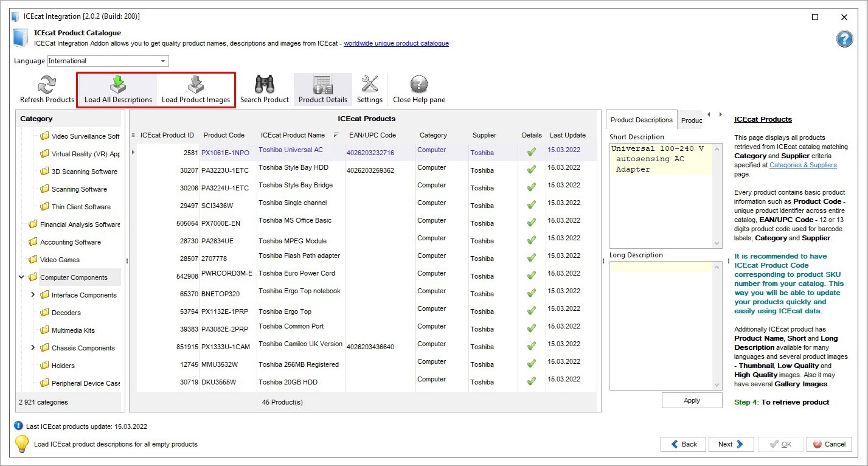Screen dimensions: 868x466
Task: Click Toshiba Flash Path adapter name
Action: [x=299, y=256]
